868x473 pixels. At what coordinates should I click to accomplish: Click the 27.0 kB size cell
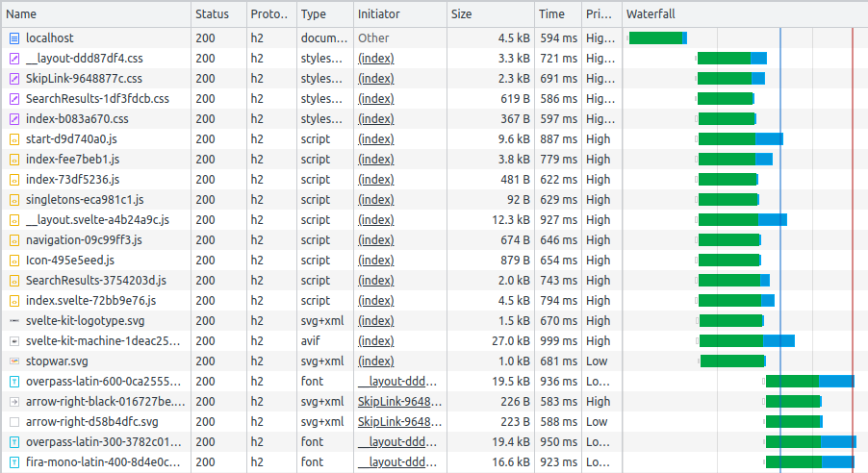tap(491, 340)
